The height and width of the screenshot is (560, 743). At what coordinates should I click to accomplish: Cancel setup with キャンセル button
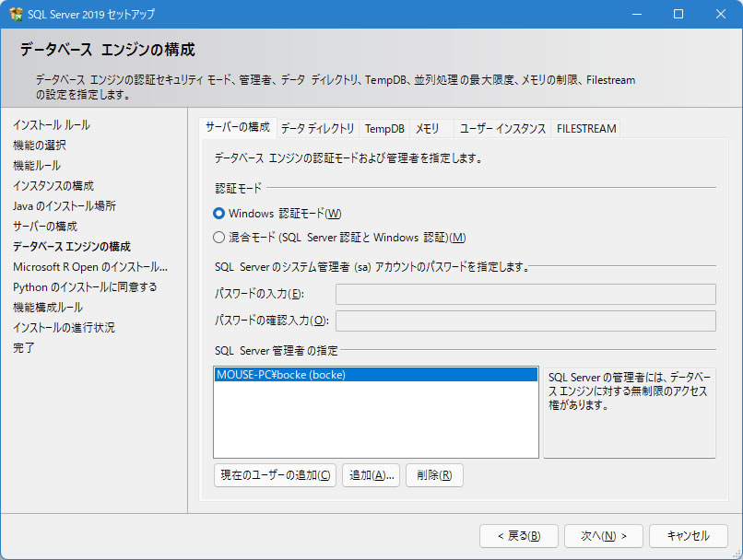coord(688,536)
